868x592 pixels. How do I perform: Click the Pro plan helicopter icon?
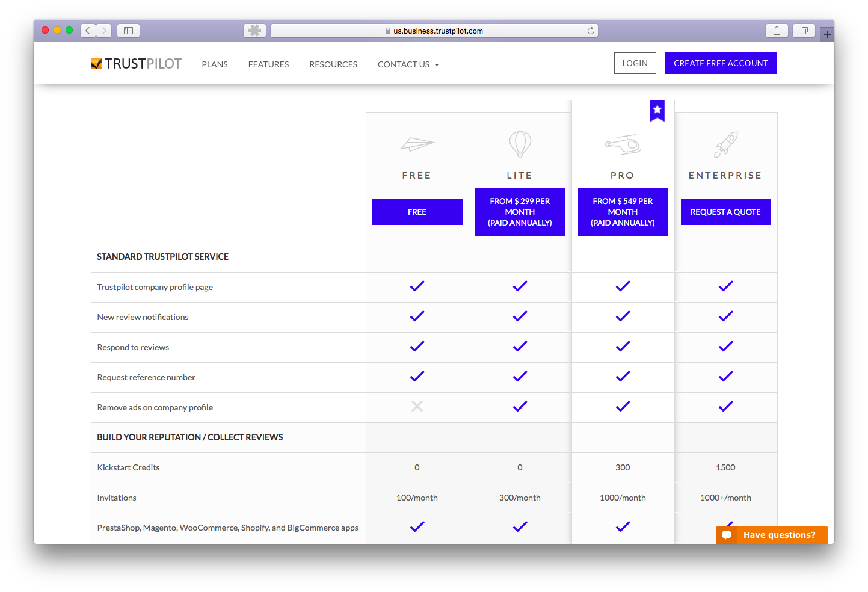623,144
